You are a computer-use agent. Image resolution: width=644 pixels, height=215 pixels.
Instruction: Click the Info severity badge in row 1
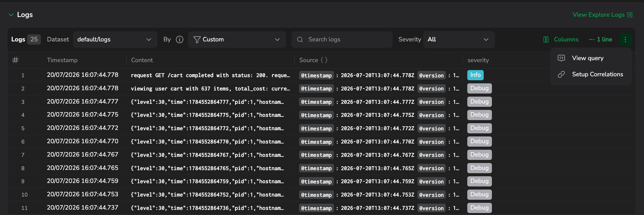click(x=475, y=75)
